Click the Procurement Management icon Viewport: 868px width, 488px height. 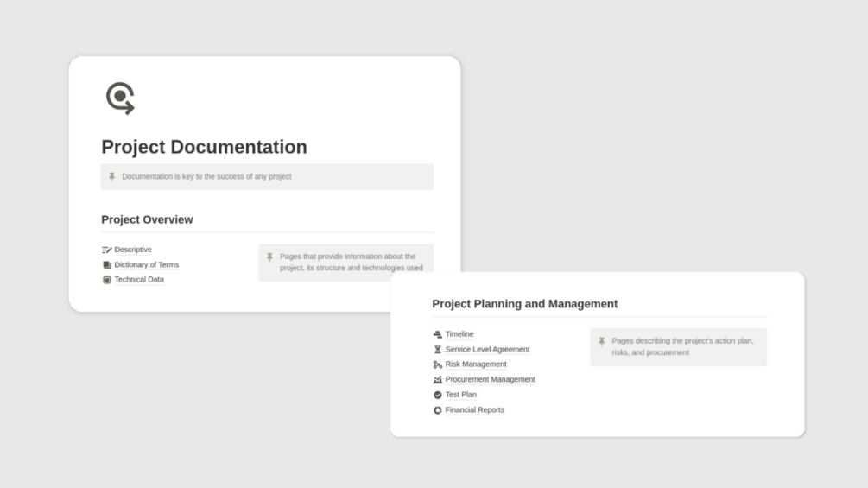pos(437,380)
